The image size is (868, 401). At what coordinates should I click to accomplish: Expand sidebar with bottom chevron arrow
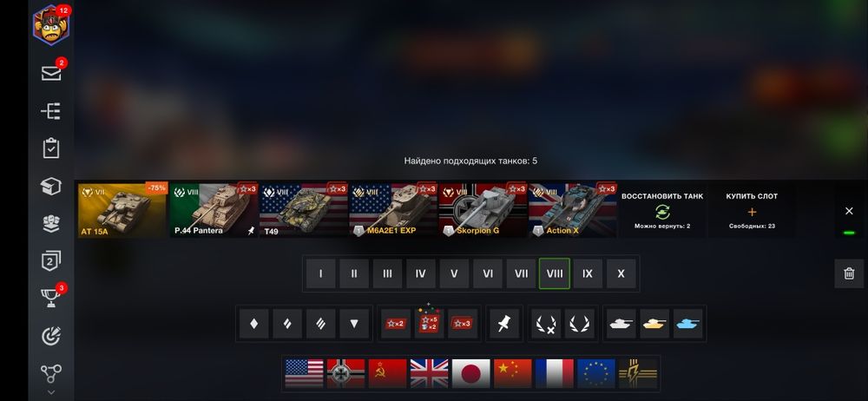[x=51, y=392]
